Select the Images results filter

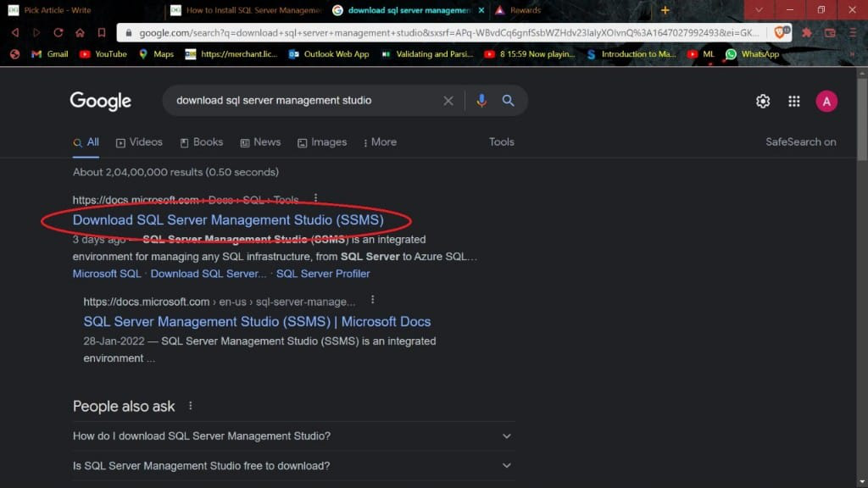coord(322,142)
